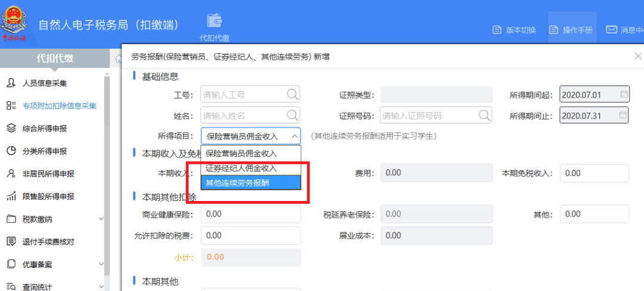Click the 操作手册 manual icon
The width and height of the screenshot is (644, 291).
click(x=553, y=30)
